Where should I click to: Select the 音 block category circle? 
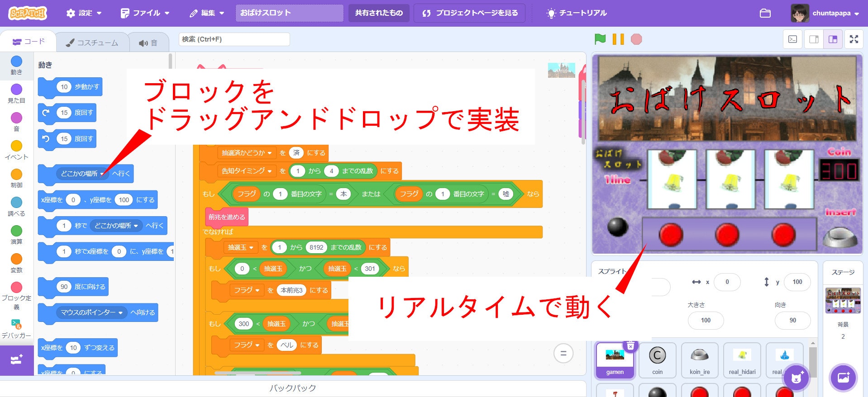click(x=16, y=118)
